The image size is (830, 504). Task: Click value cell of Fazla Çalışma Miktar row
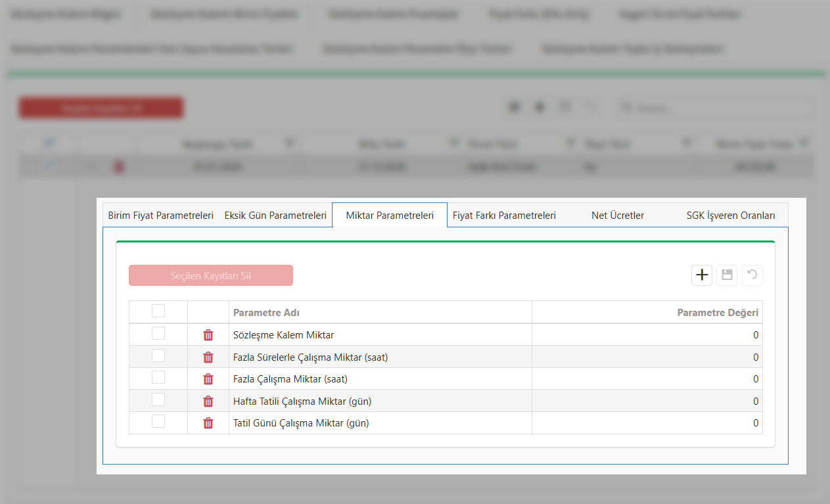tap(647, 379)
